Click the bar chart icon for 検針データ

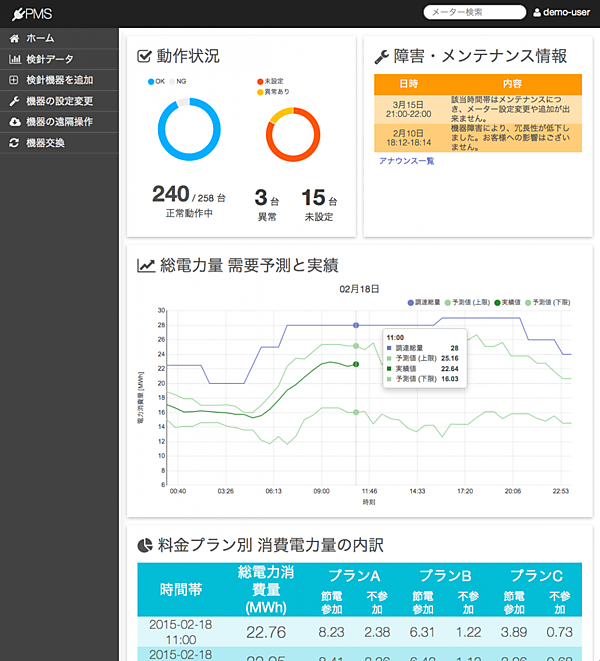tap(14, 59)
